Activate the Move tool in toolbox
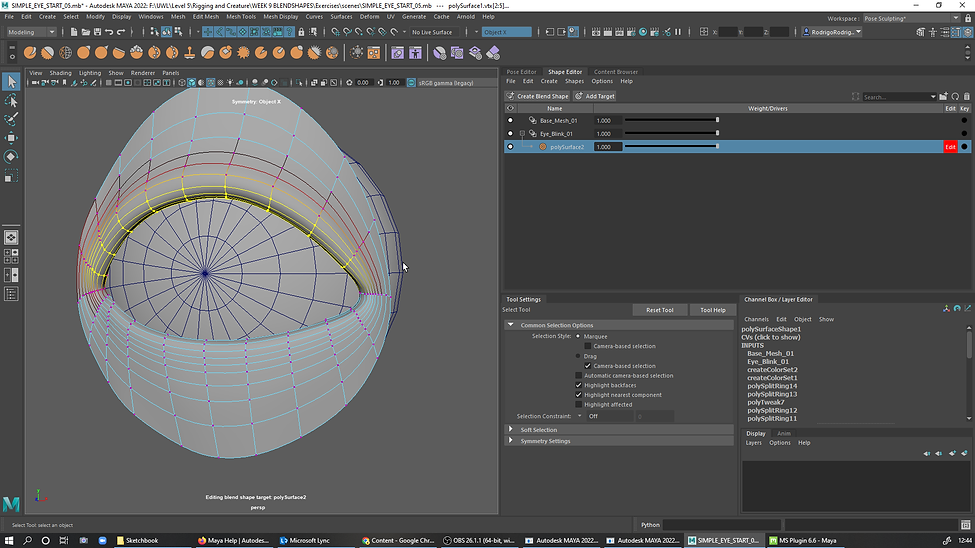 coord(11,138)
